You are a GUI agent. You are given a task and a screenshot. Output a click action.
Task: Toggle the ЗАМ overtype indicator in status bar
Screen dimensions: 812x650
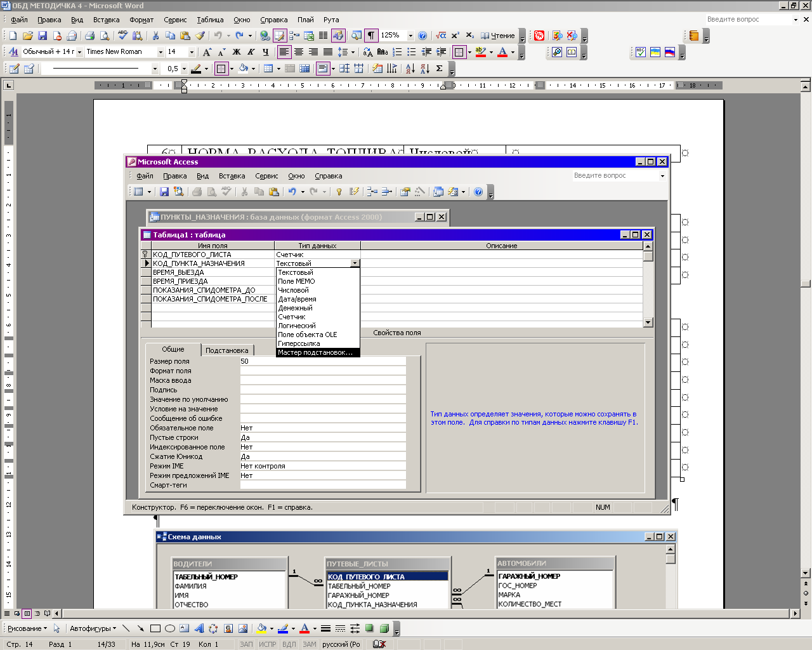click(x=309, y=644)
